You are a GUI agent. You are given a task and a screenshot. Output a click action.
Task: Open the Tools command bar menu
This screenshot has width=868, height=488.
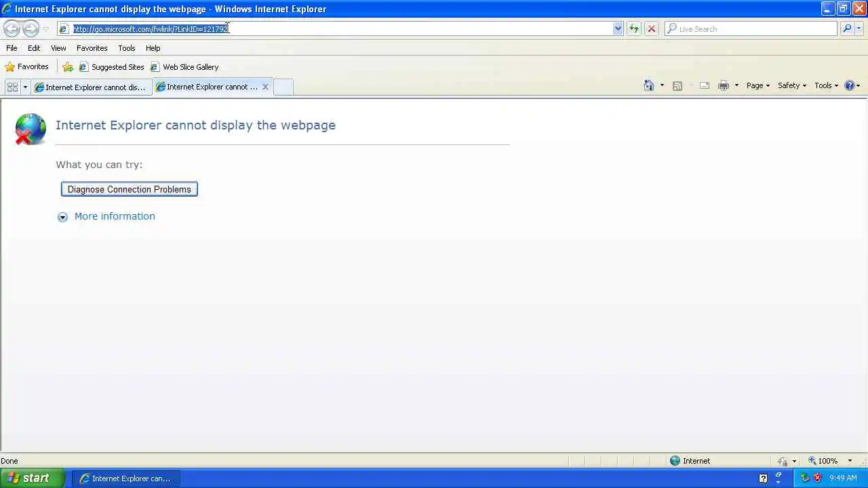pyautogui.click(x=827, y=85)
